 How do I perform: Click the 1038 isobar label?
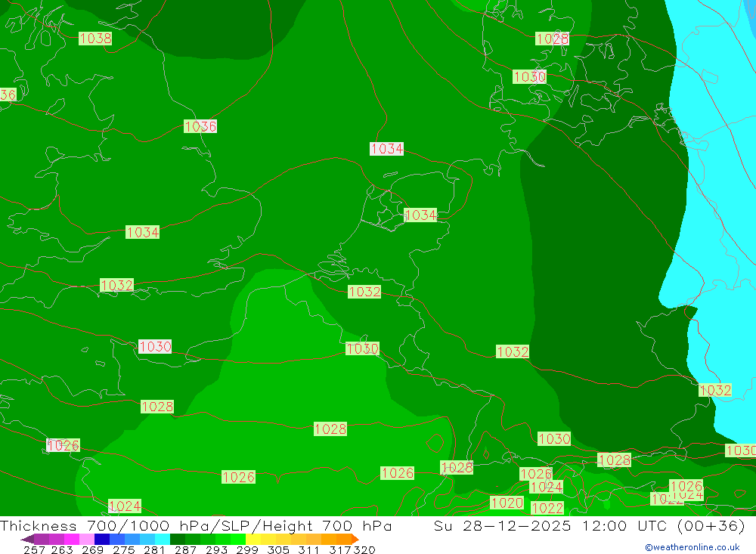coord(95,38)
